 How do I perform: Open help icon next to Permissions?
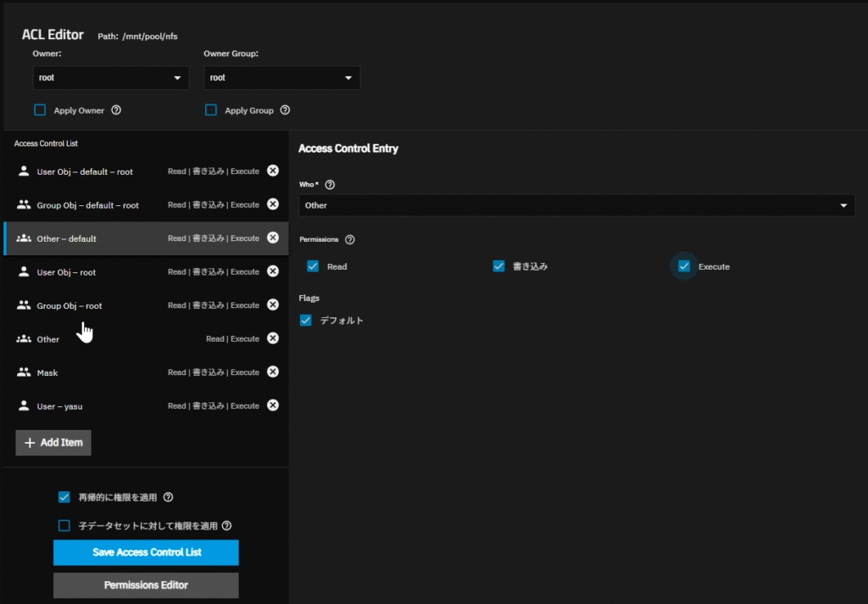click(x=350, y=239)
